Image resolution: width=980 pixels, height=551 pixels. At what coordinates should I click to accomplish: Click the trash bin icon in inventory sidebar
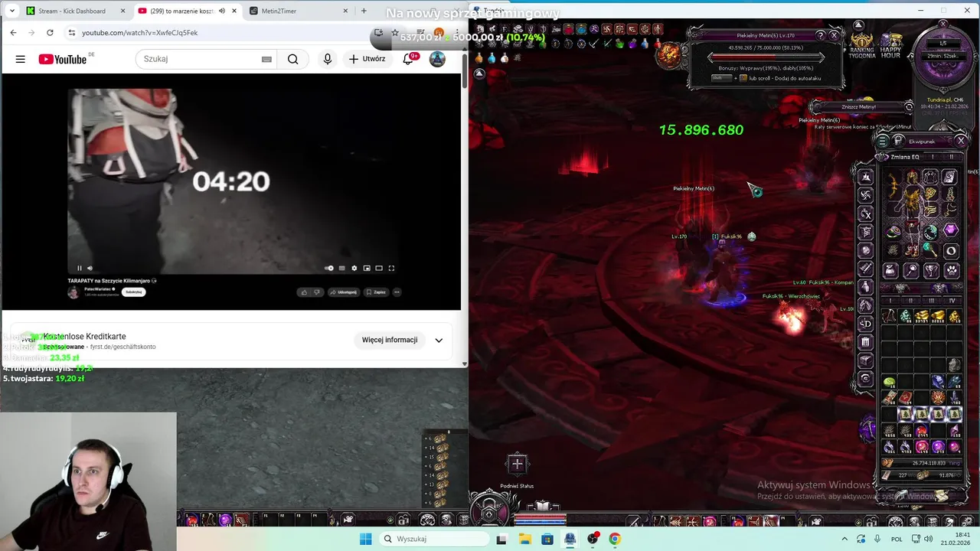coord(866,342)
